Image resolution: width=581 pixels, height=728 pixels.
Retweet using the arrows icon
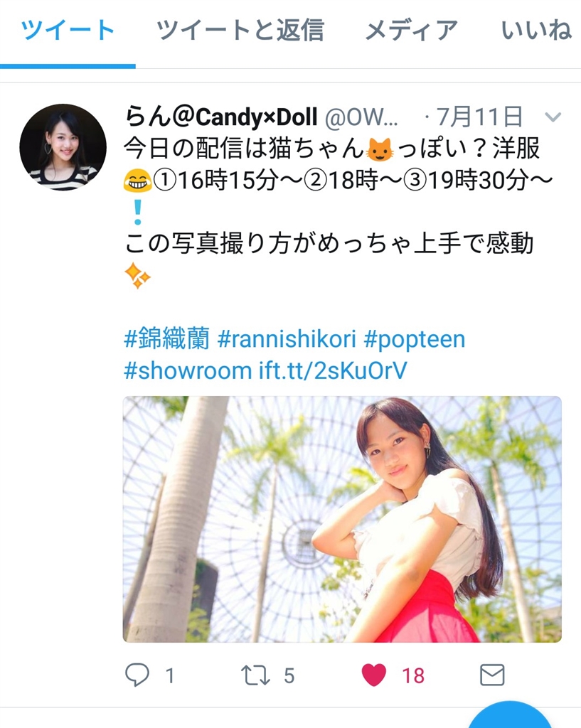click(255, 675)
